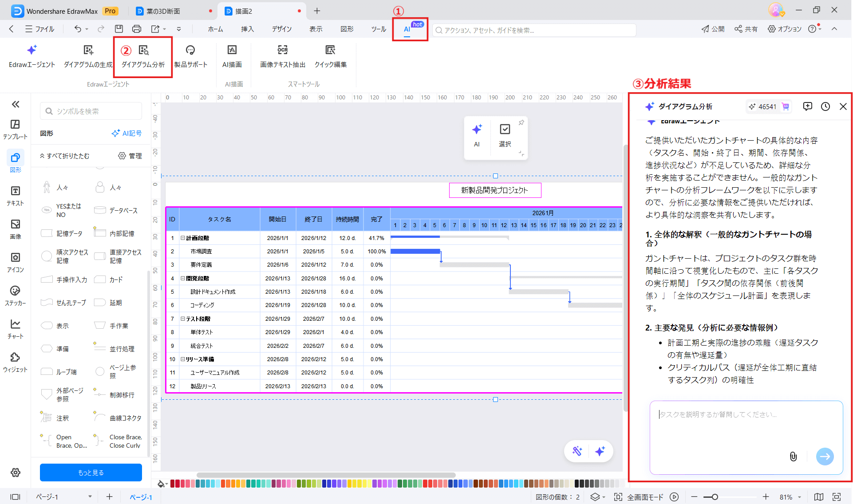
Task: Open the 表示 ribbon tab
Action: (316, 29)
